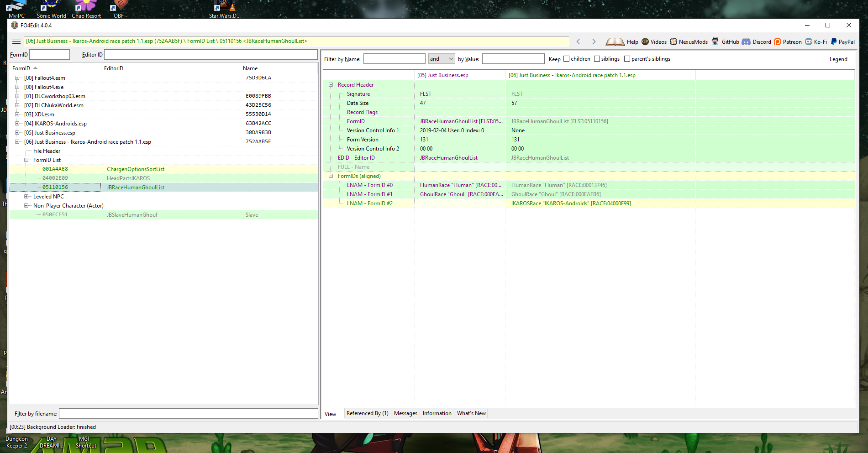Select the ChargenOptionsSortList record
The image size is (868, 453).
click(163, 169)
